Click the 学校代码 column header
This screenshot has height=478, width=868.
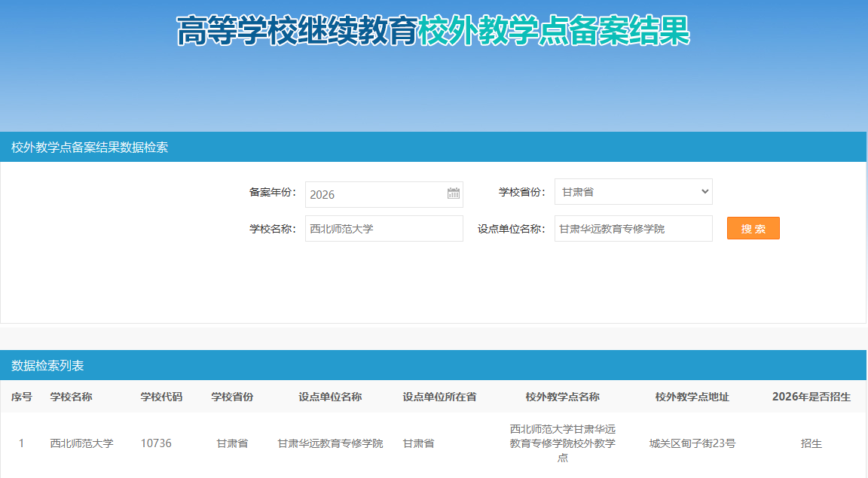(161, 397)
